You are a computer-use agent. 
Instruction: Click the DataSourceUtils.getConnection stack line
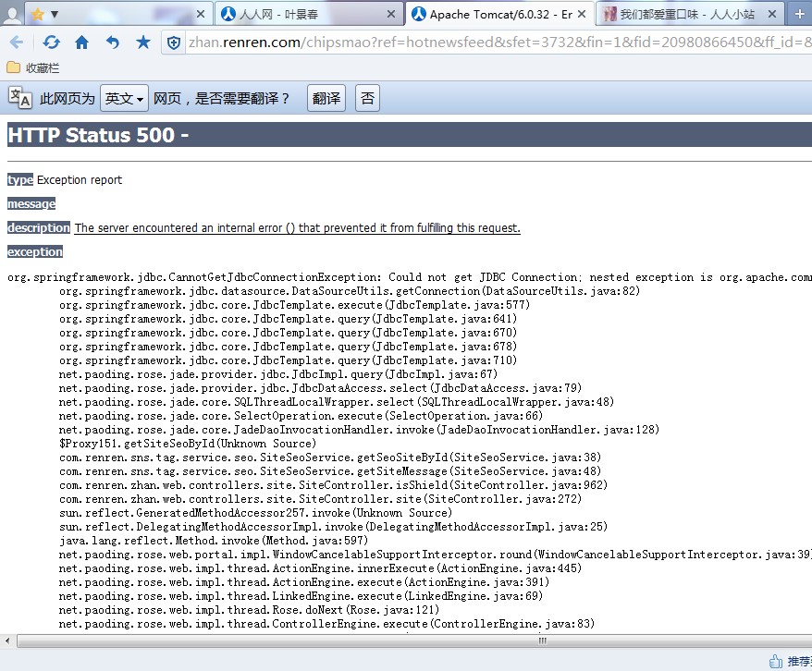pyautogui.click(x=350, y=291)
